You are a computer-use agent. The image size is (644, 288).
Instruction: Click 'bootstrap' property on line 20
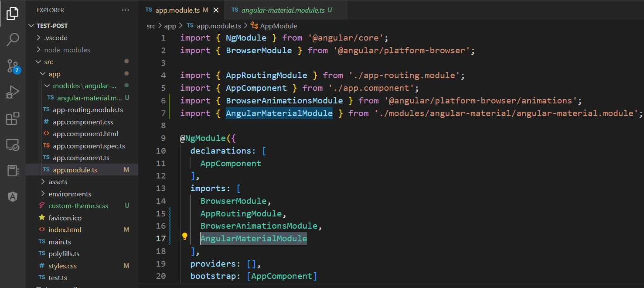tap(213, 276)
